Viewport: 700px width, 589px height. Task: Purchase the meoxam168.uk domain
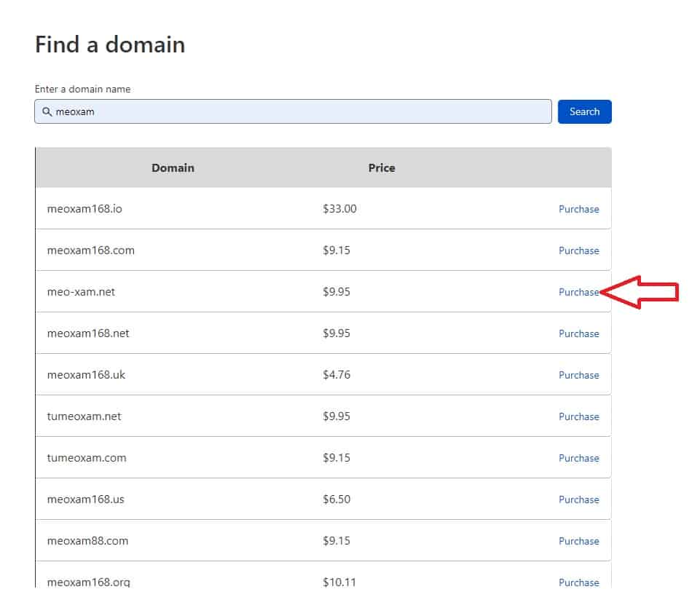tap(578, 375)
